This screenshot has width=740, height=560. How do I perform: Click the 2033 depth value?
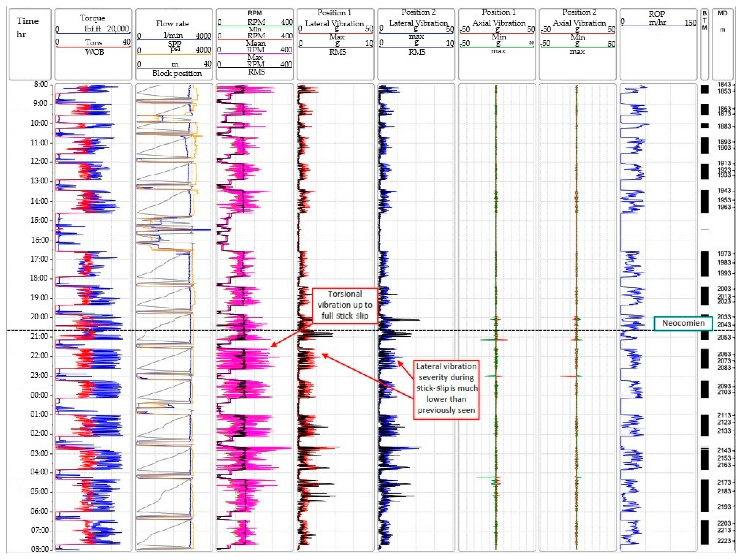point(724,317)
